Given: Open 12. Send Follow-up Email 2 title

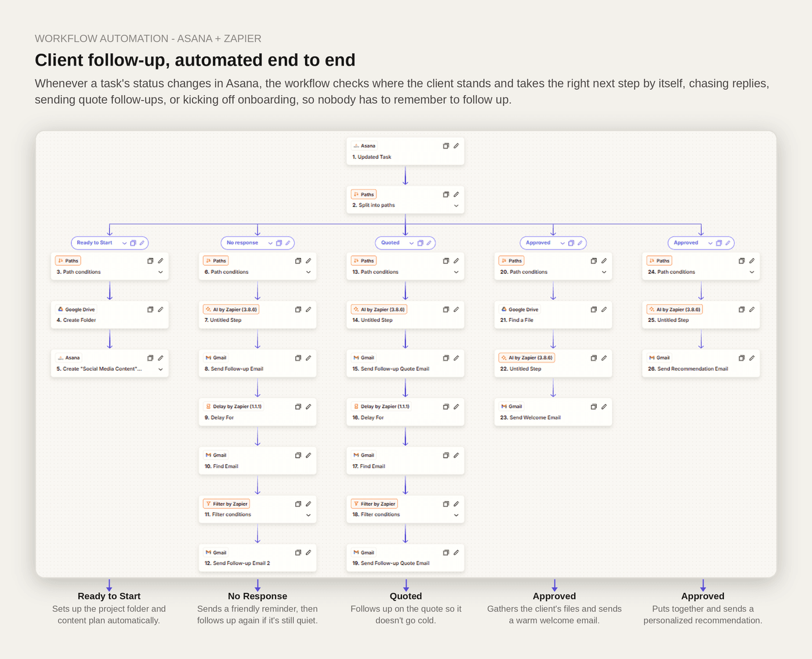Looking at the screenshot, I should coord(237,563).
